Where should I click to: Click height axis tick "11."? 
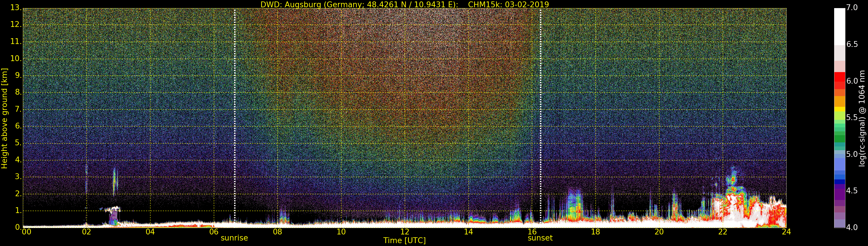point(16,41)
